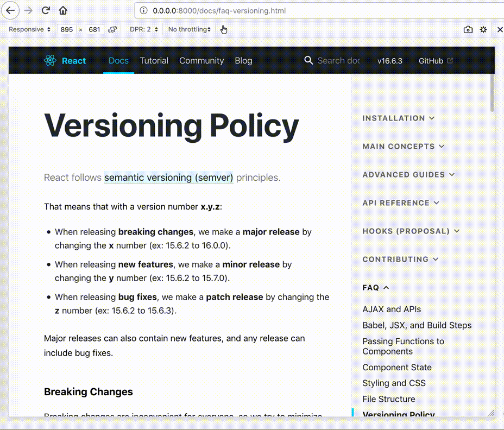The width and height of the screenshot is (504, 430).
Task: Expand the ADVANCED GUIDES section
Action: point(408,175)
